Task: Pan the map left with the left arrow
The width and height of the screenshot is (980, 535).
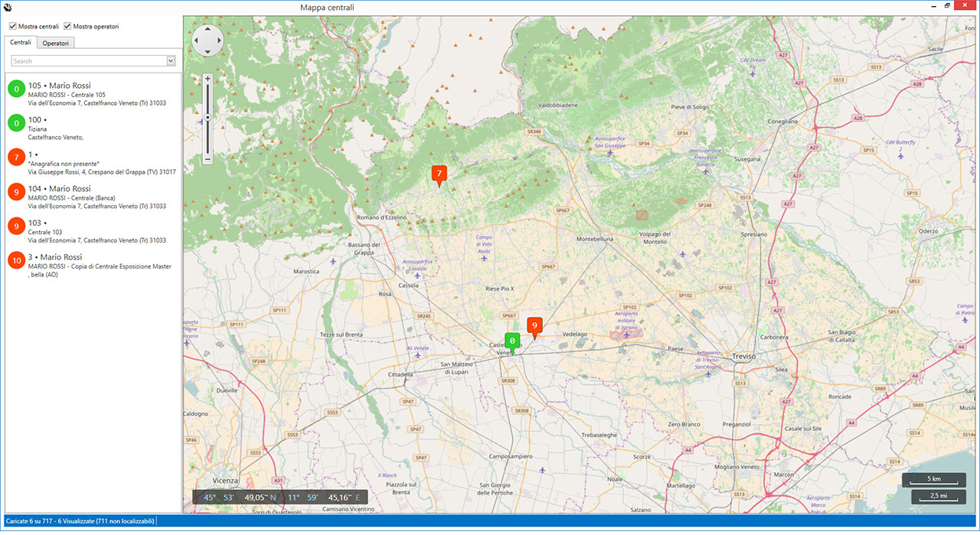Action: point(198,41)
